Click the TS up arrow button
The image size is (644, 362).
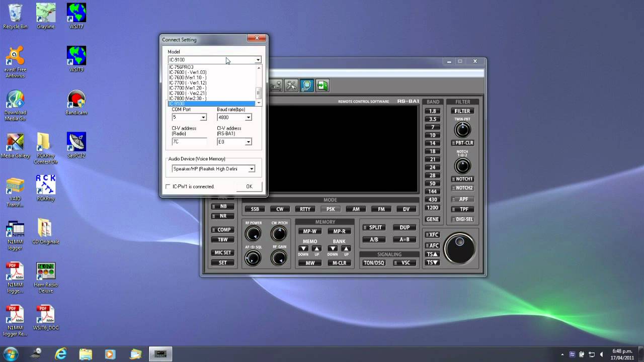tap(432, 254)
